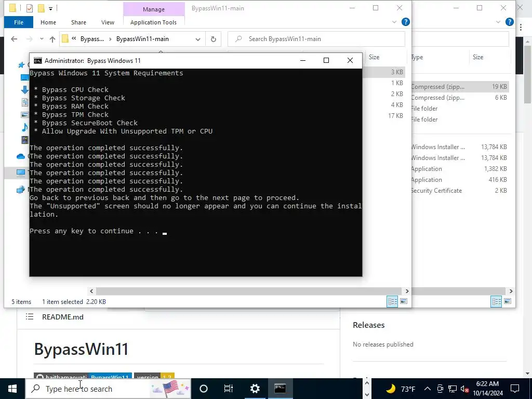Open the View ribbon tab
Viewport: 532px width, 399px height.
(108, 22)
